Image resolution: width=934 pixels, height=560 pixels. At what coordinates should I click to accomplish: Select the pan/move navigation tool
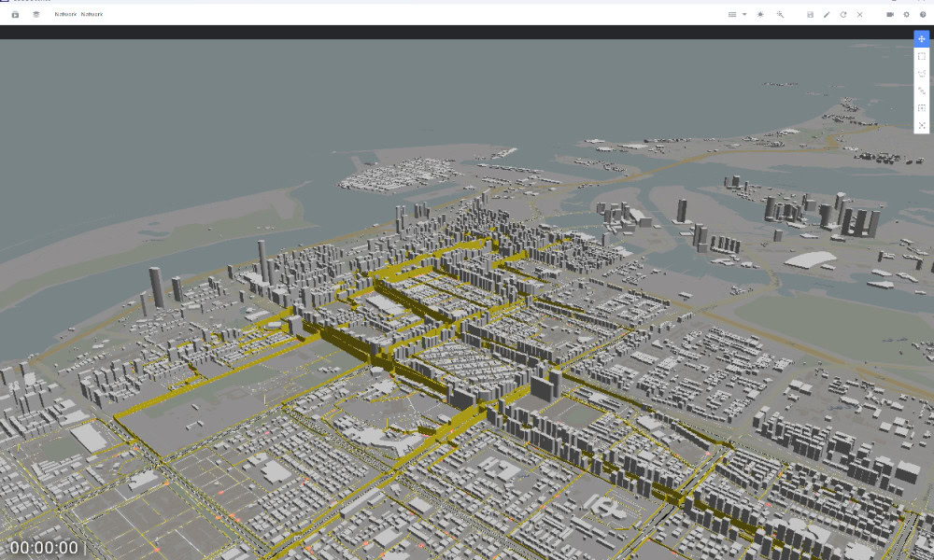[922, 38]
